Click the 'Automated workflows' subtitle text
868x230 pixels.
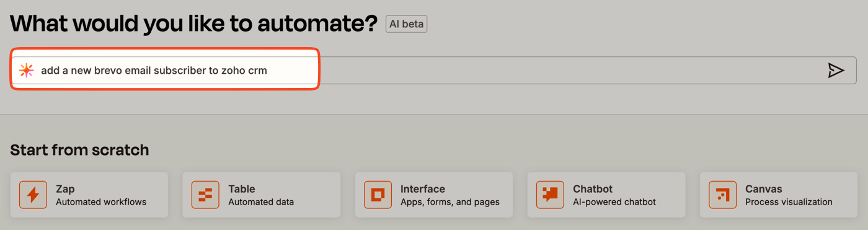(101, 202)
